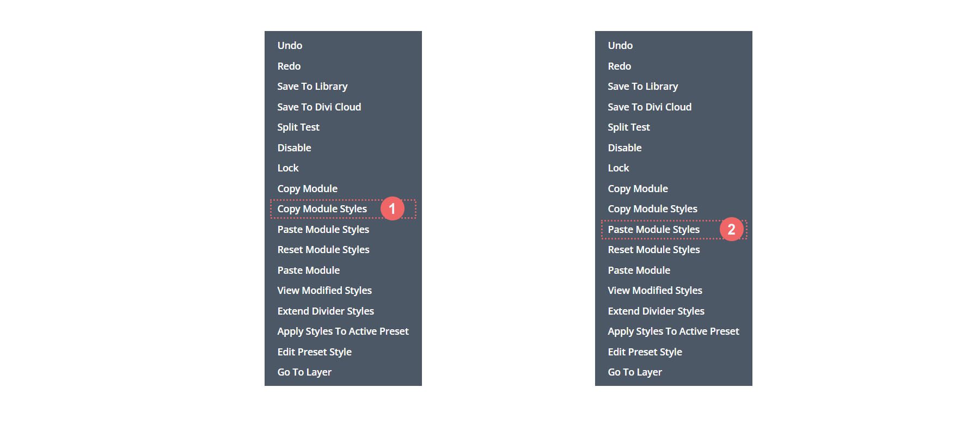Screen dimensions: 980x424
Task: Select Paste Module Styles in the left menu
Action: tap(323, 229)
